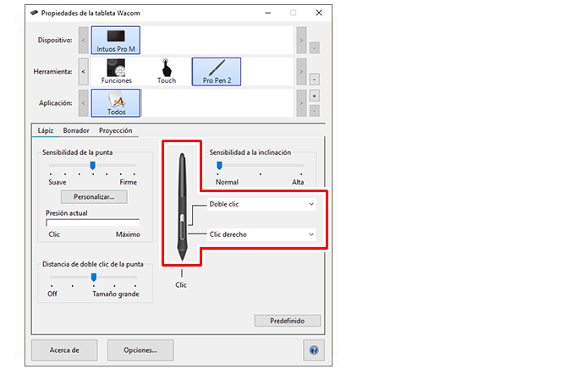Viewport: 588px width, 369px height.
Task: Click the Acerca de button
Action: pos(63,350)
